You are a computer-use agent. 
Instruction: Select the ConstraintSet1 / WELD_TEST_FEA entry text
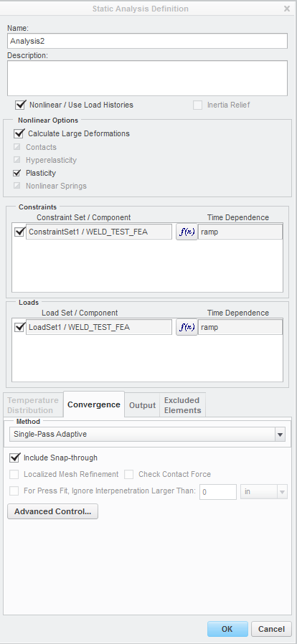[99, 232]
